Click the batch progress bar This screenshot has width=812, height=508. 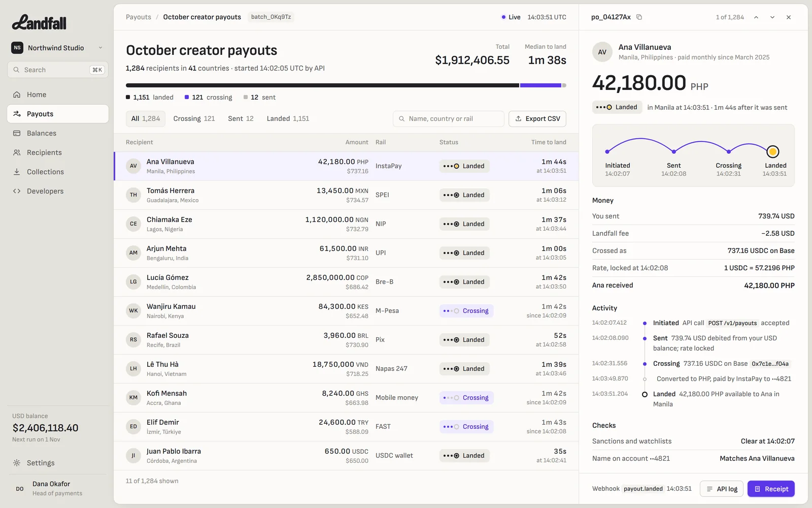tap(346, 85)
